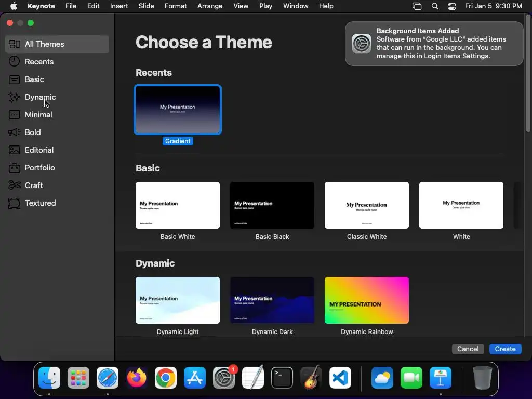Click the Portfolio briefcase icon
Screen dimensions: 532x399
(x=14, y=168)
